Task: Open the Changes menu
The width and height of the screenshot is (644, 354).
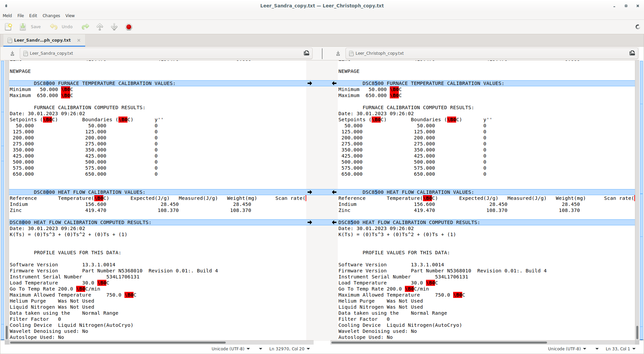Action: click(x=51, y=16)
